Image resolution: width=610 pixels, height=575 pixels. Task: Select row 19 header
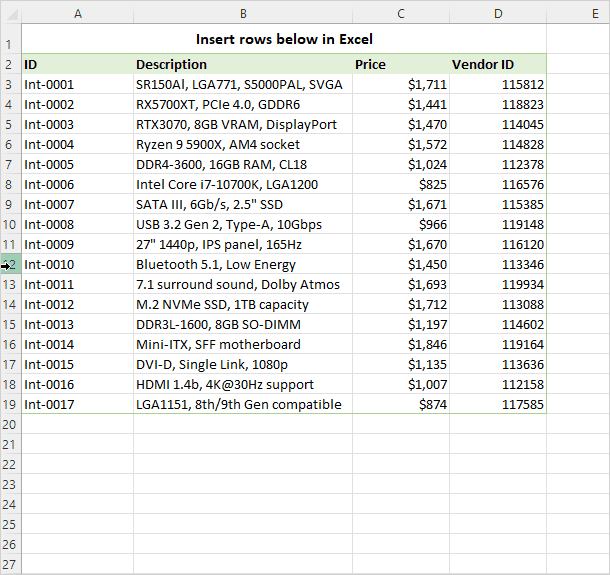[9, 404]
